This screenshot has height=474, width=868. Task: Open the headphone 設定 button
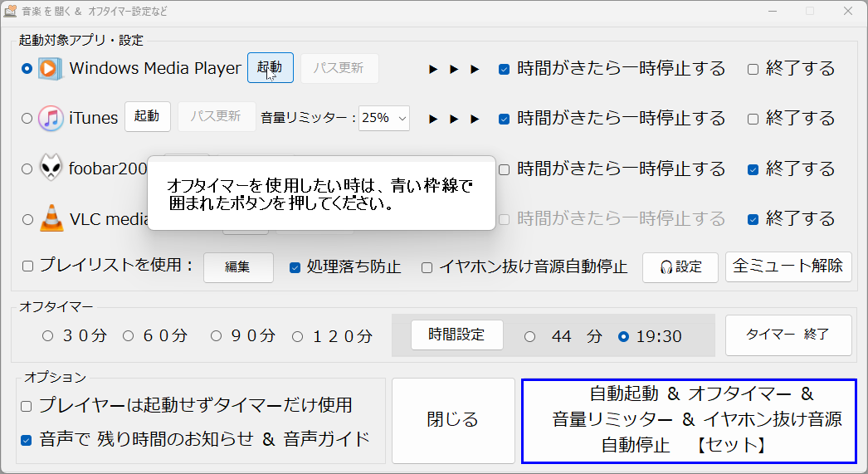click(680, 267)
